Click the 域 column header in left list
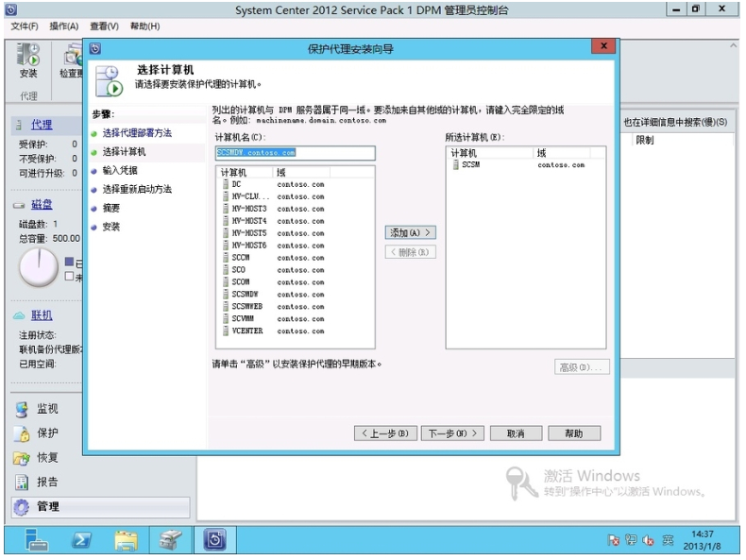The height and width of the screenshot is (560, 746). [x=301, y=172]
